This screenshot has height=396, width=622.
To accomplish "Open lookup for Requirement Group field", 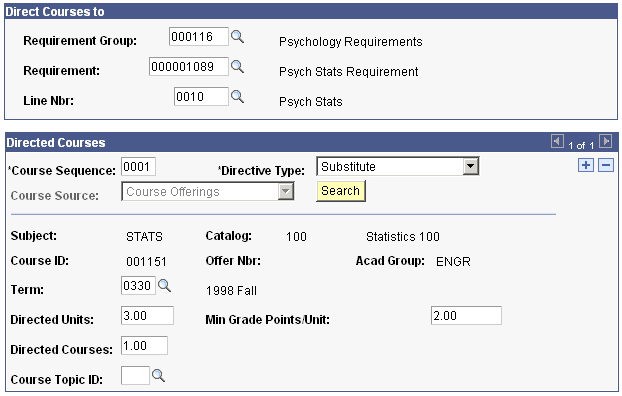I will [237, 37].
